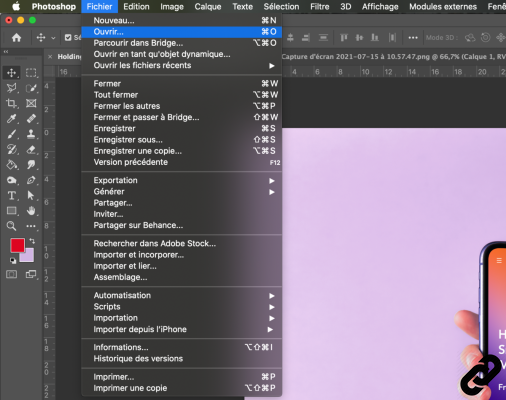Select the Eraser tool
The image size is (506, 400).
[x=31, y=149]
